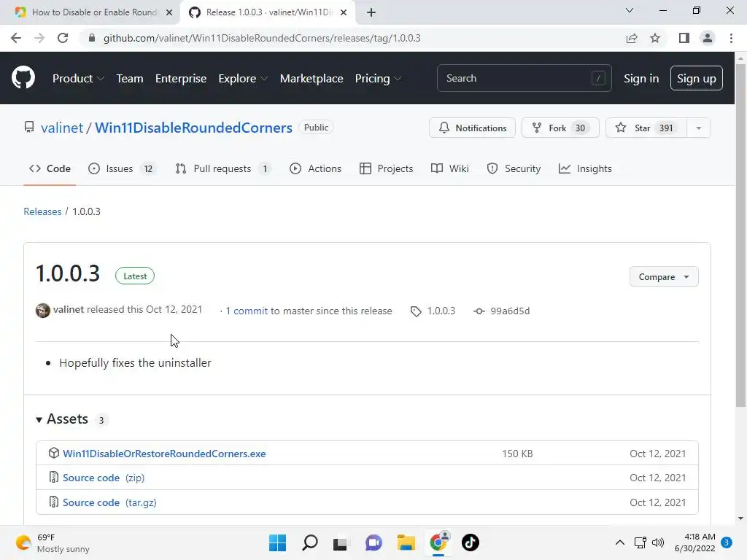Click Enterprise in GitHub header
This screenshot has height=560, width=747.
181,79
